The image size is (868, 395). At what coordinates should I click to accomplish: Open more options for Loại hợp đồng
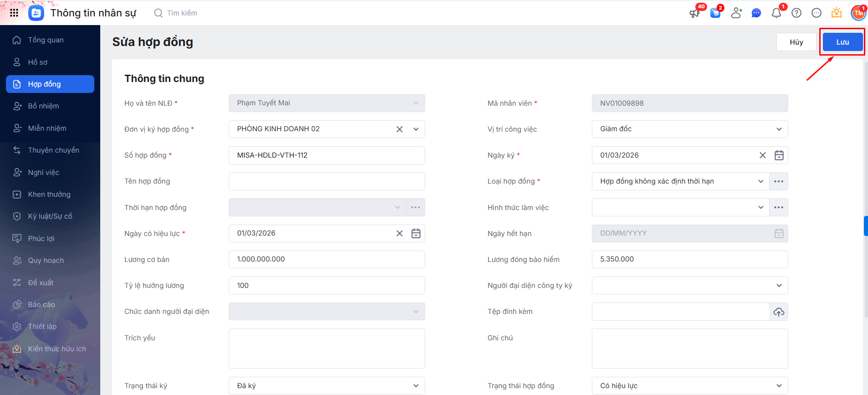(x=779, y=181)
